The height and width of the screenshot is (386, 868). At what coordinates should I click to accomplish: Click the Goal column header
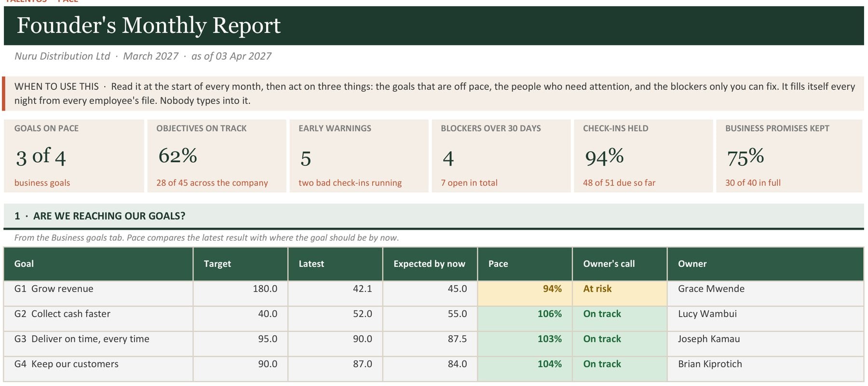(x=98, y=264)
